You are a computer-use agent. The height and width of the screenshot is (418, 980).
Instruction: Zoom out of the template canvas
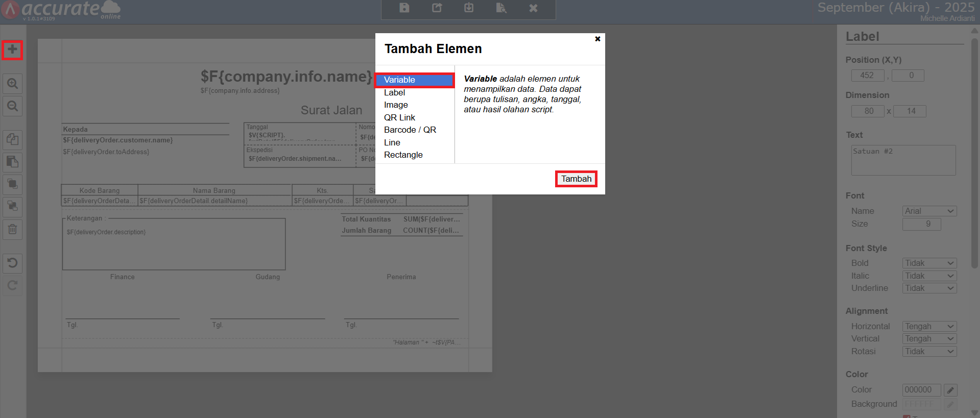coord(12,106)
